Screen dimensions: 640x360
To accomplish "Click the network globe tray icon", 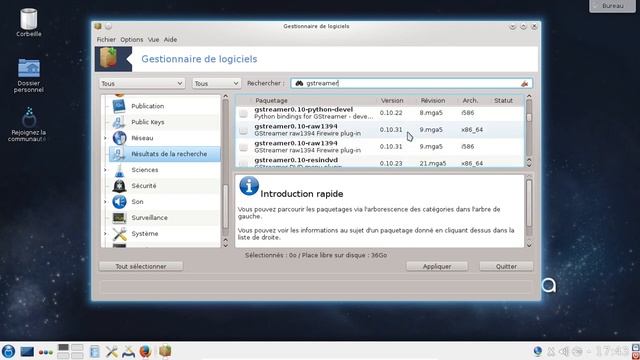I will [x=538, y=351].
